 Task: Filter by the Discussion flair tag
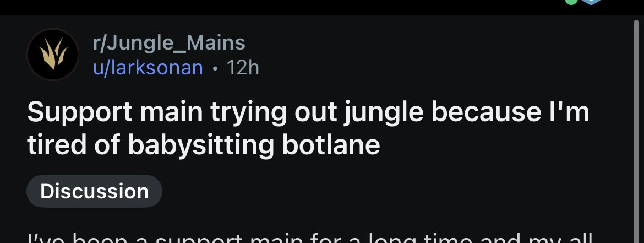point(94,191)
